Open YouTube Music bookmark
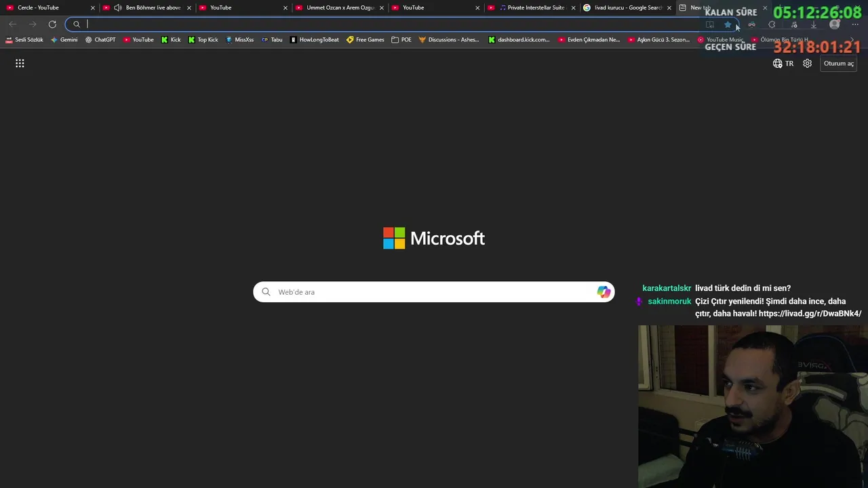This screenshot has height=488, width=868. (x=721, y=39)
